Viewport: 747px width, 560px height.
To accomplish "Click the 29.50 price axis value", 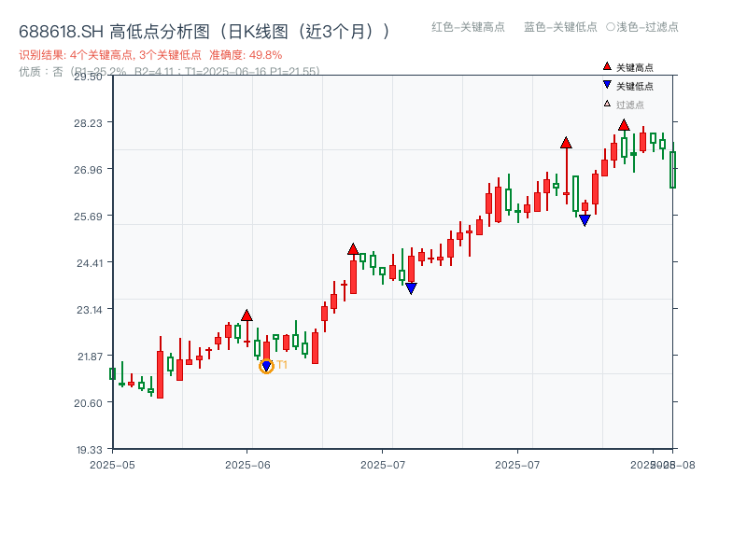I will pyautogui.click(x=90, y=78).
